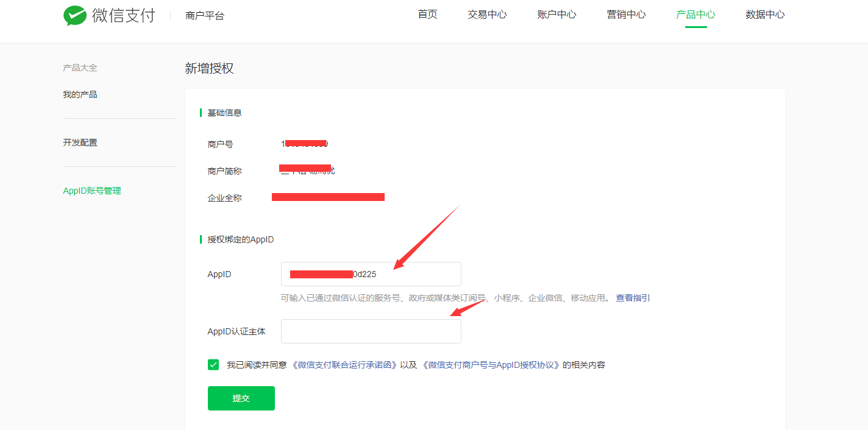Focus the AppID认证主体 input box
The image size is (868, 430).
(371, 331)
